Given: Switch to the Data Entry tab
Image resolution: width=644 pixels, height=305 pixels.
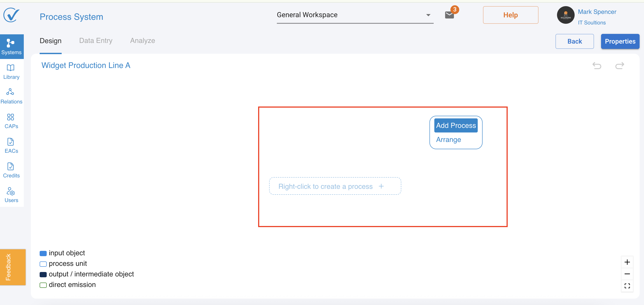Looking at the screenshot, I should tap(96, 40).
